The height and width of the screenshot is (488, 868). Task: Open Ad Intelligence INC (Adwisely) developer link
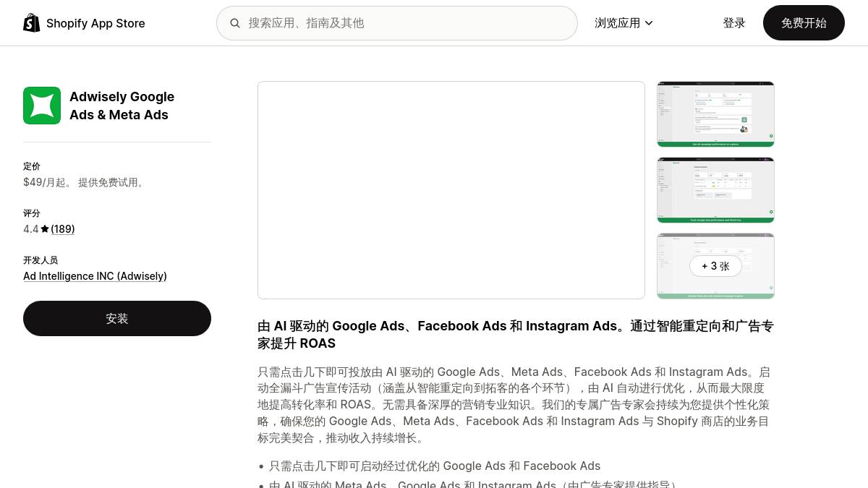(x=95, y=276)
